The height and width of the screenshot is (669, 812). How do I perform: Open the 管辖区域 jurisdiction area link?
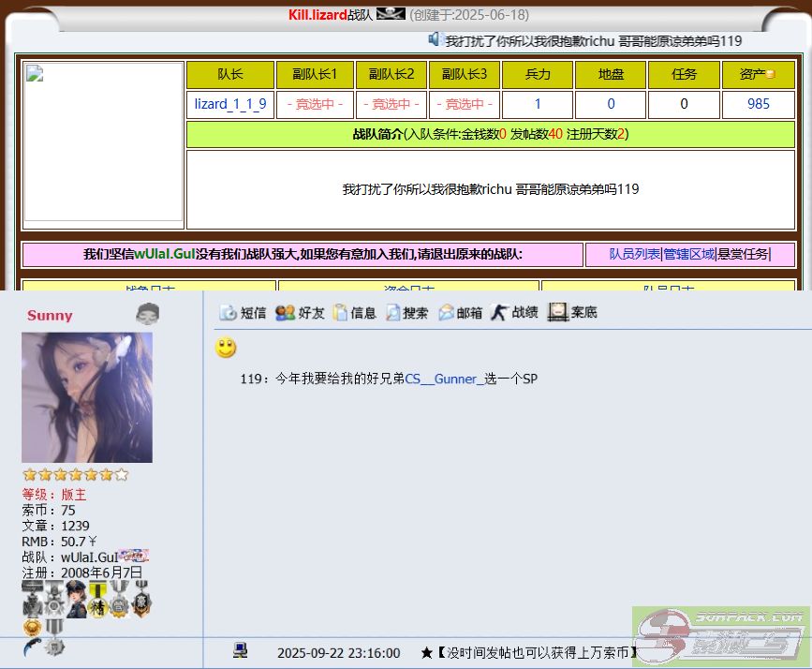point(689,254)
